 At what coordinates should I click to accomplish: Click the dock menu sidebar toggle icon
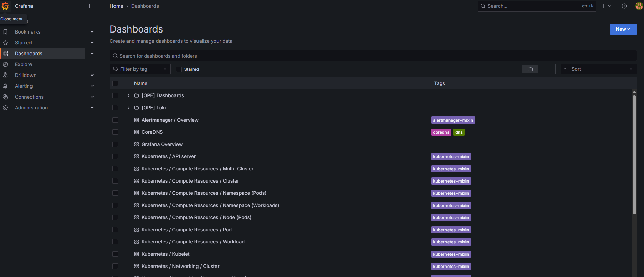(x=92, y=6)
